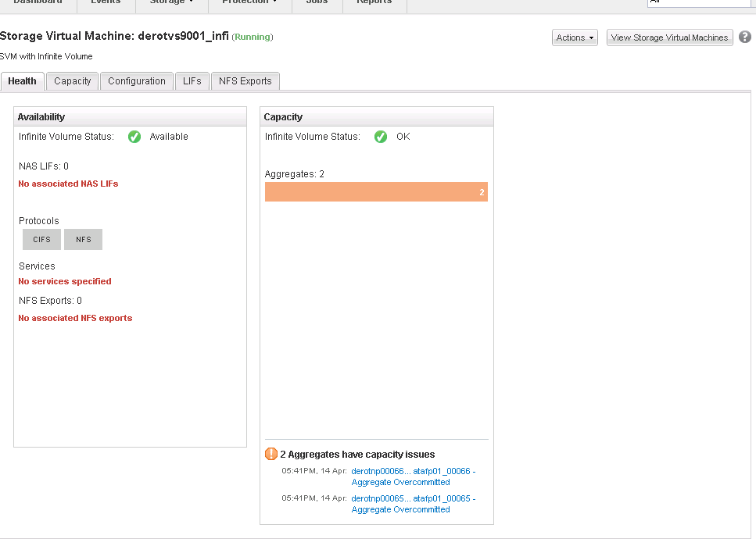
Task: Click the green OK capacity status icon
Action: [x=381, y=137]
